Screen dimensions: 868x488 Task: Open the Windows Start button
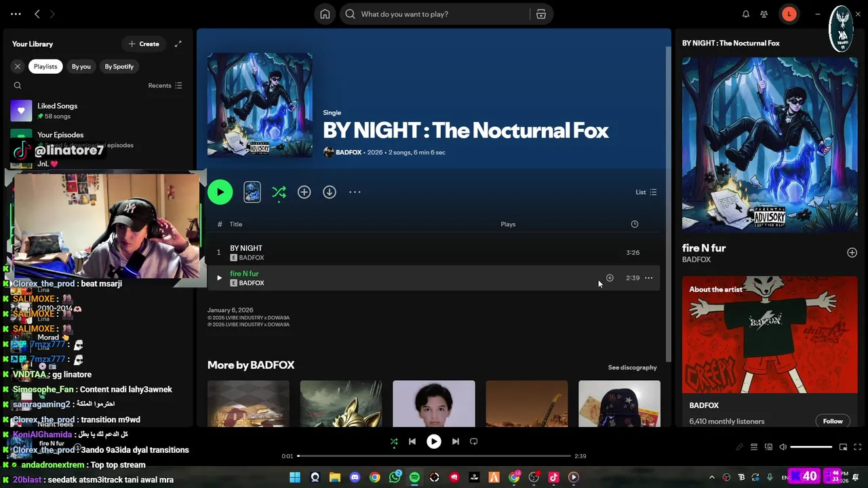[x=295, y=478]
